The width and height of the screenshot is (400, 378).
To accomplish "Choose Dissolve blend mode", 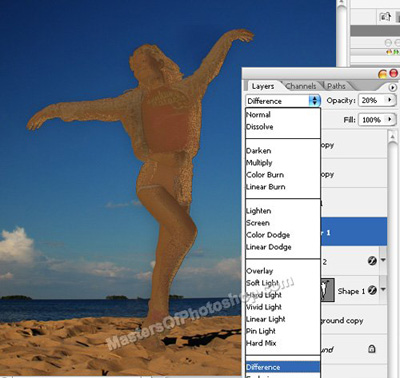I will (260, 127).
